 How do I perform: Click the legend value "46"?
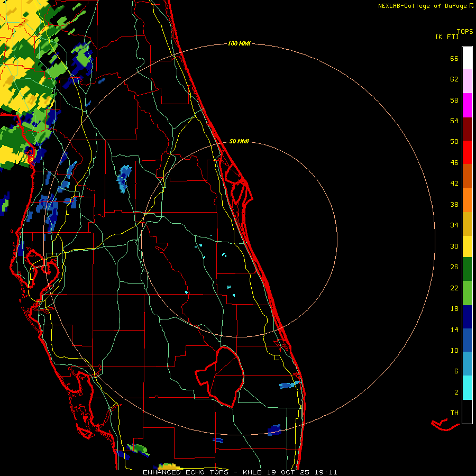pos(454,163)
